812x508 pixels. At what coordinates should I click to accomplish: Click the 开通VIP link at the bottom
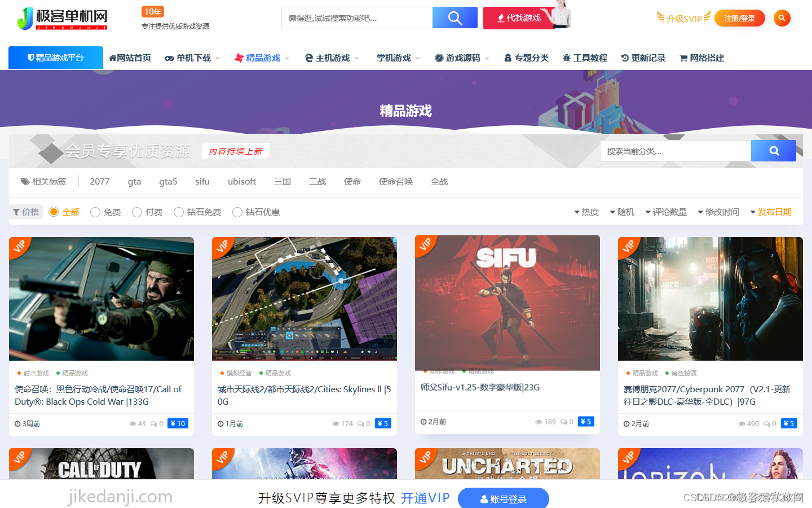click(425, 498)
